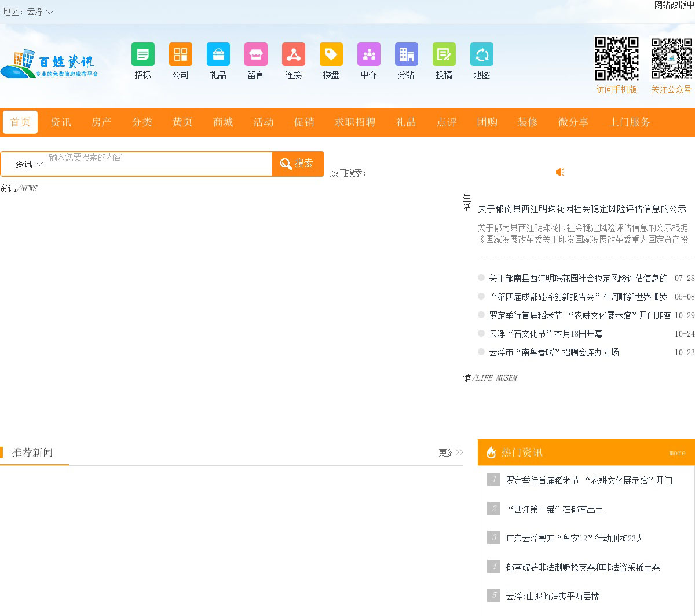Screen dimensions: 695x616
Task: Switch to the 房产 navigation tab
Action: point(101,122)
